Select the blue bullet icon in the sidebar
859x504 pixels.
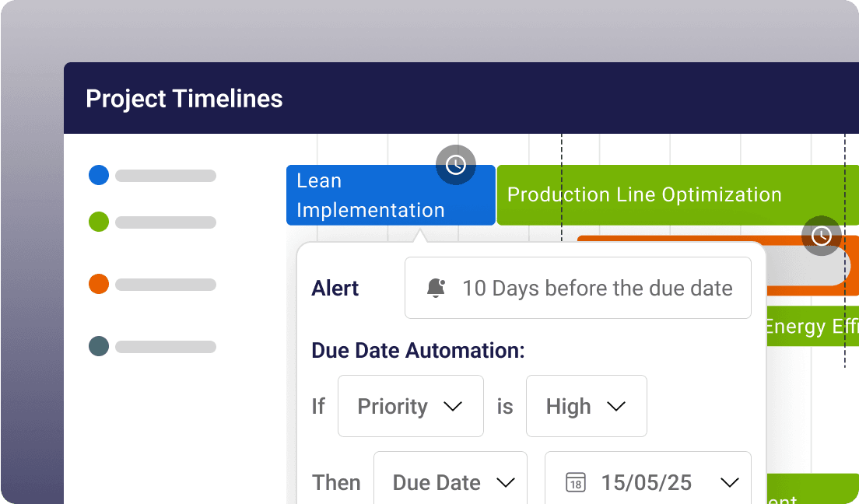(x=99, y=175)
